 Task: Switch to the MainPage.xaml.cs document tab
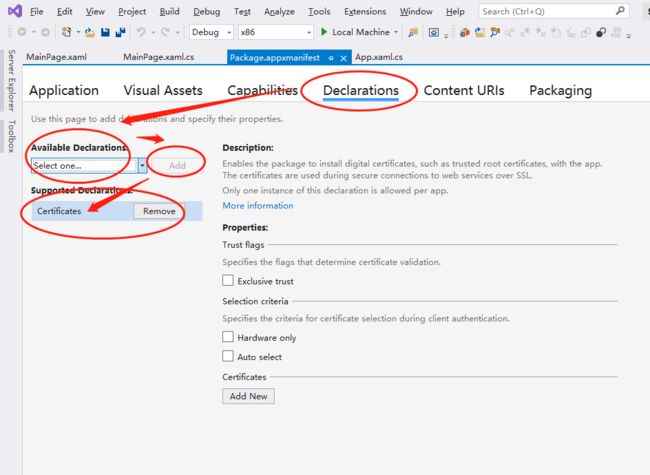click(158, 57)
